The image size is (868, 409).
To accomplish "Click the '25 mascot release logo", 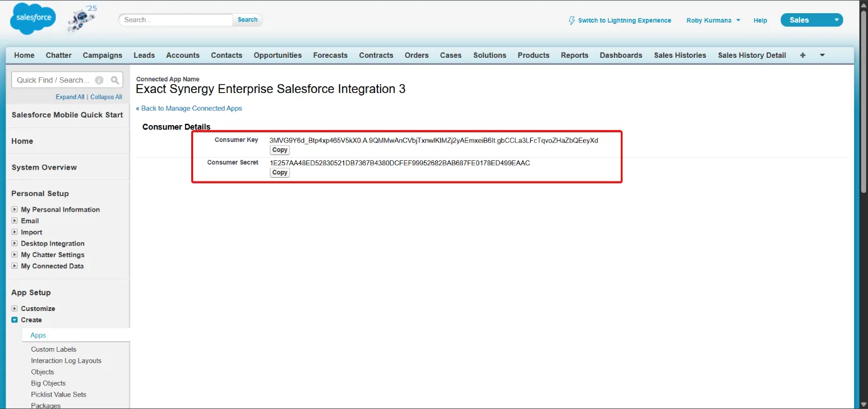I will (82, 18).
